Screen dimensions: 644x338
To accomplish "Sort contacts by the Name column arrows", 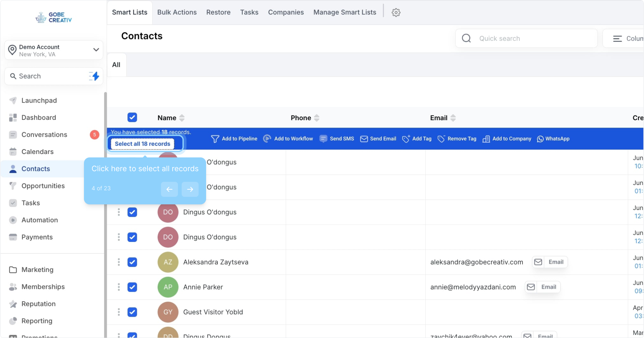I will tap(182, 118).
